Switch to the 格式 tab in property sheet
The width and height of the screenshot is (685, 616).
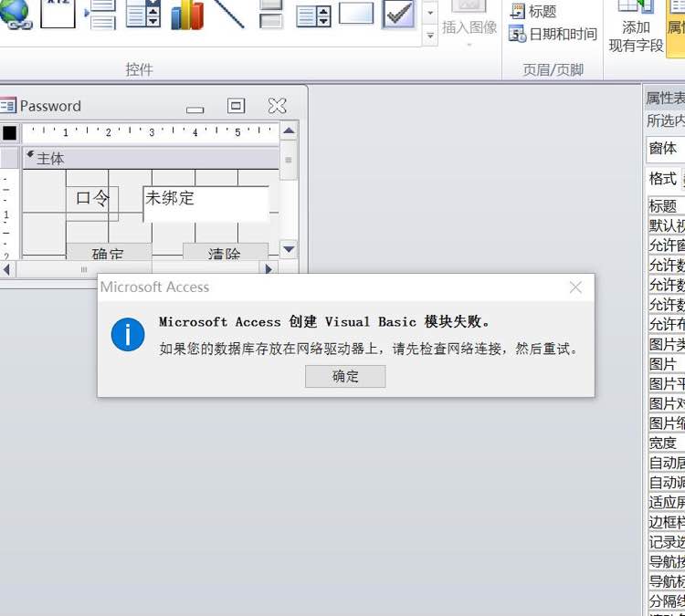point(663,179)
